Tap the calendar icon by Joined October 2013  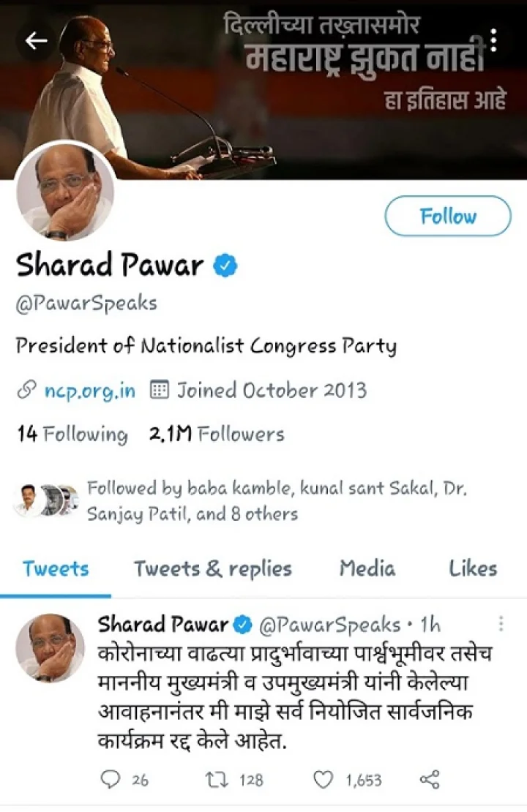[x=159, y=389]
